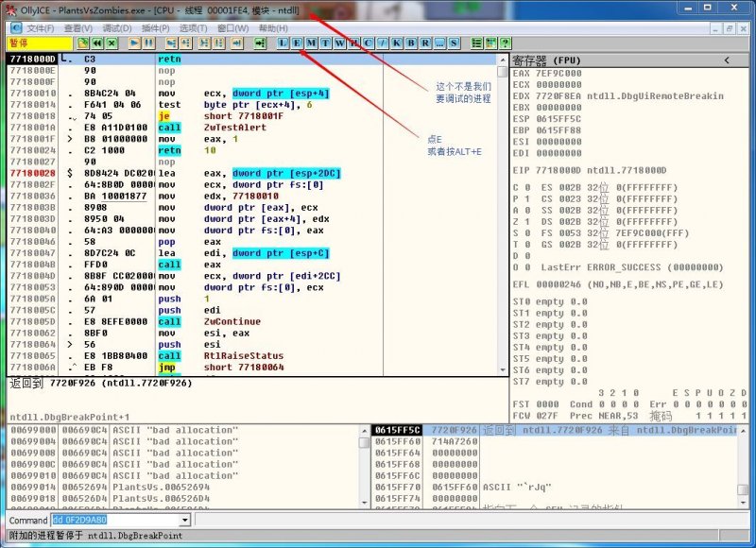Open the 文件(F) menu
The image size is (756, 548).
[x=40, y=28]
